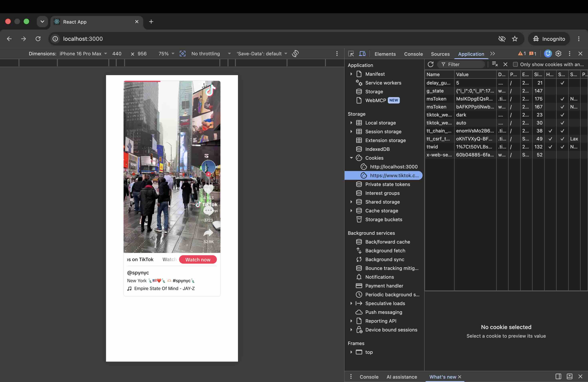Reload the page in browser toolbar
The image size is (588, 382).
click(38, 39)
